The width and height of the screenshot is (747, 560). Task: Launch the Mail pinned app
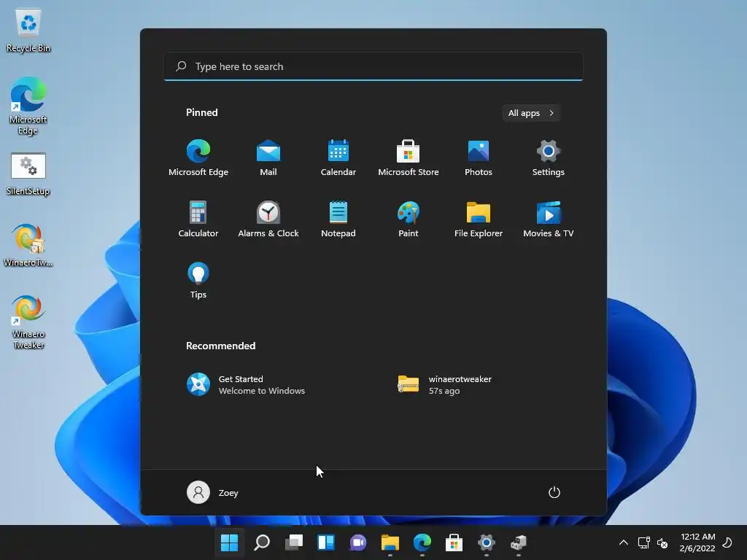click(268, 158)
